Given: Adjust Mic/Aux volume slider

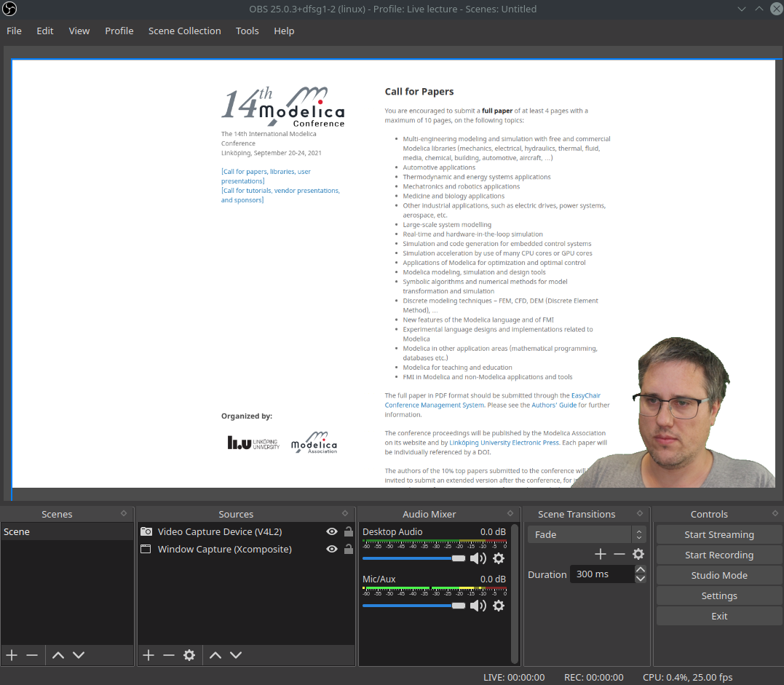Looking at the screenshot, I should point(413,606).
